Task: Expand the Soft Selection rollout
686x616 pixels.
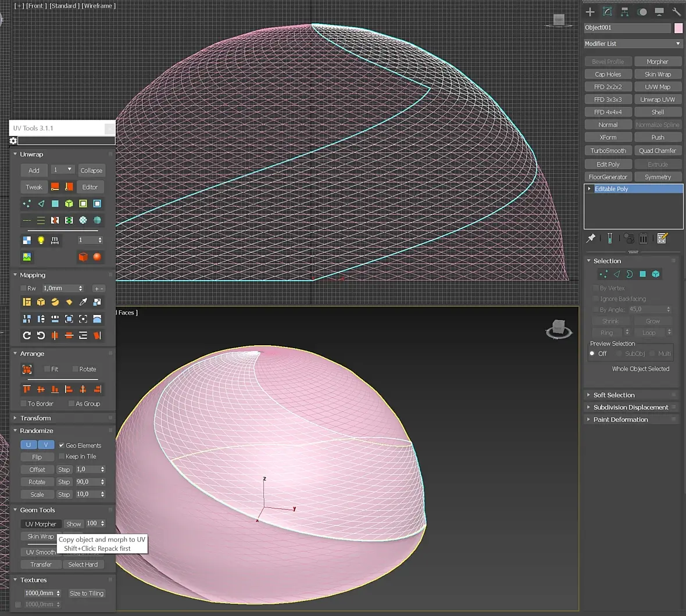Action: click(614, 395)
